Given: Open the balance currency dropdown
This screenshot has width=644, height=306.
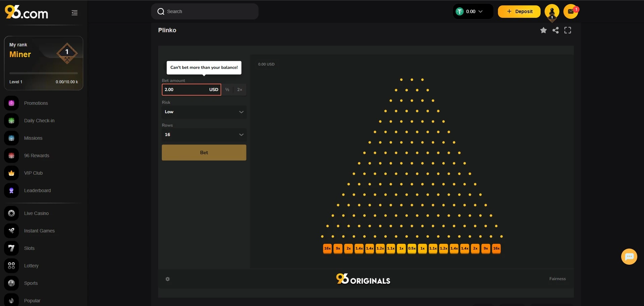Looking at the screenshot, I should [x=473, y=11].
